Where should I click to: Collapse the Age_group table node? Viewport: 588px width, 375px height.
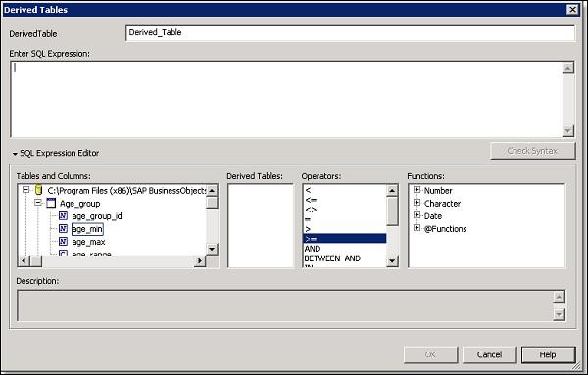(x=38, y=203)
